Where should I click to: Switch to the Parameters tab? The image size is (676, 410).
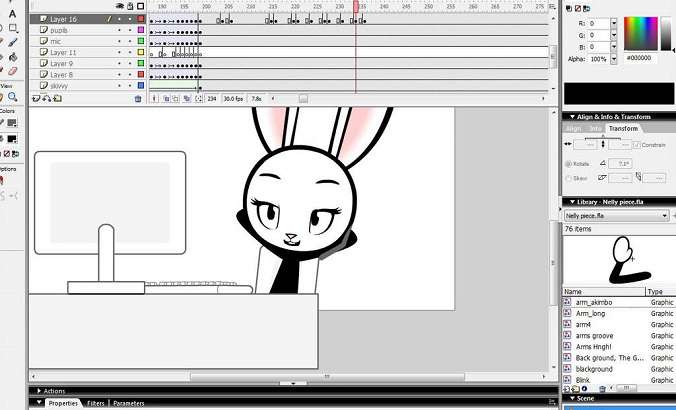coord(128,404)
